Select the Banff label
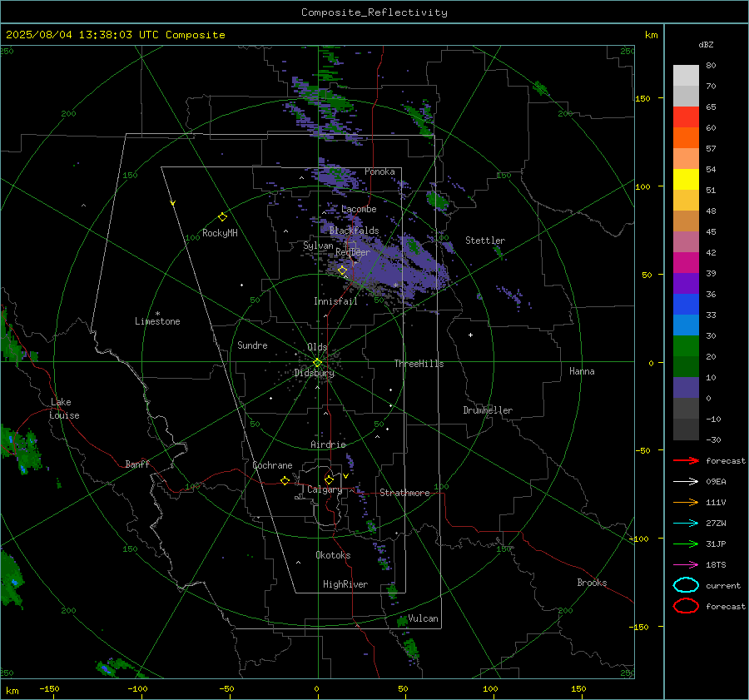 pyautogui.click(x=137, y=464)
